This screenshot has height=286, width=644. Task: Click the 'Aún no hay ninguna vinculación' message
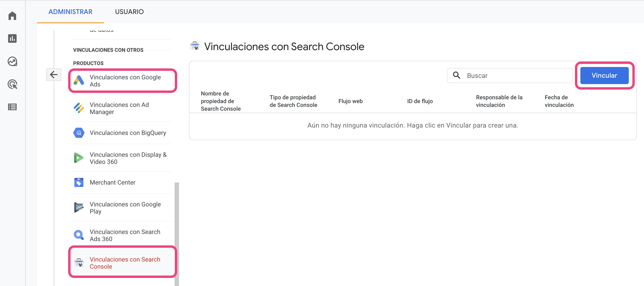[412, 125]
